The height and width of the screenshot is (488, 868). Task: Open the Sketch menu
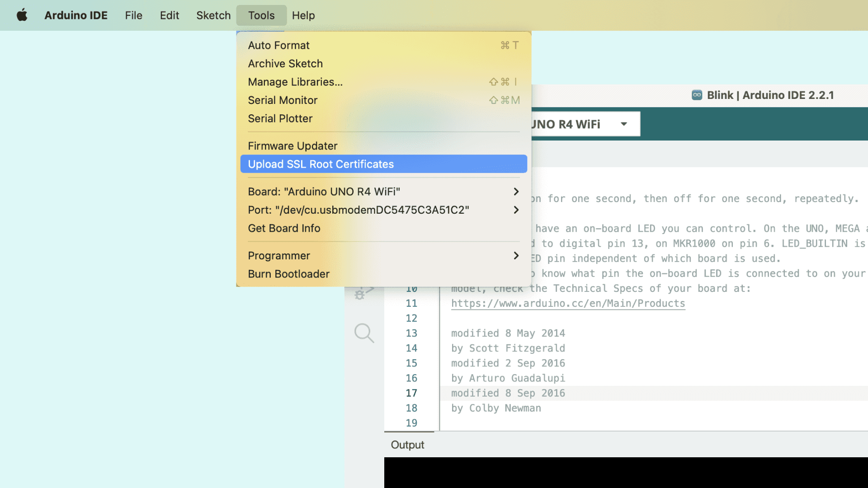coord(213,15)
